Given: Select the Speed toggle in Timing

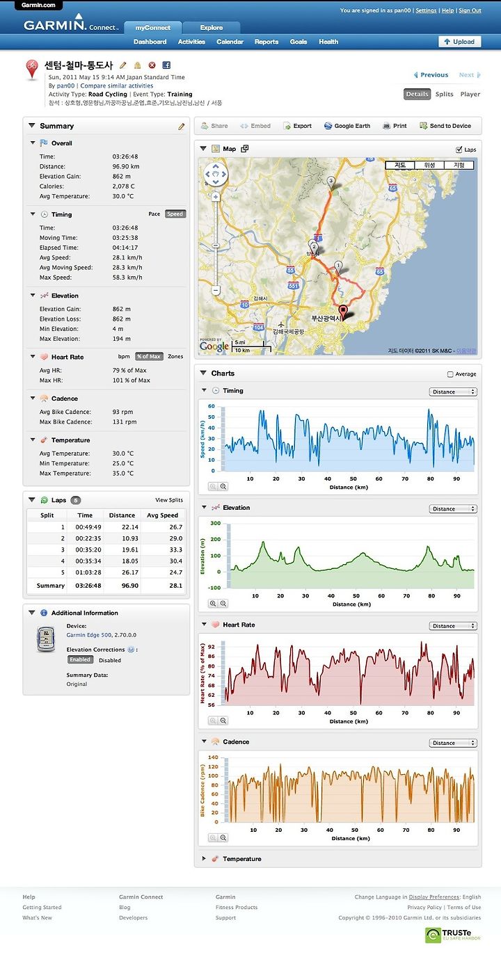Looking at the screenshot, I should pos(175,214).
